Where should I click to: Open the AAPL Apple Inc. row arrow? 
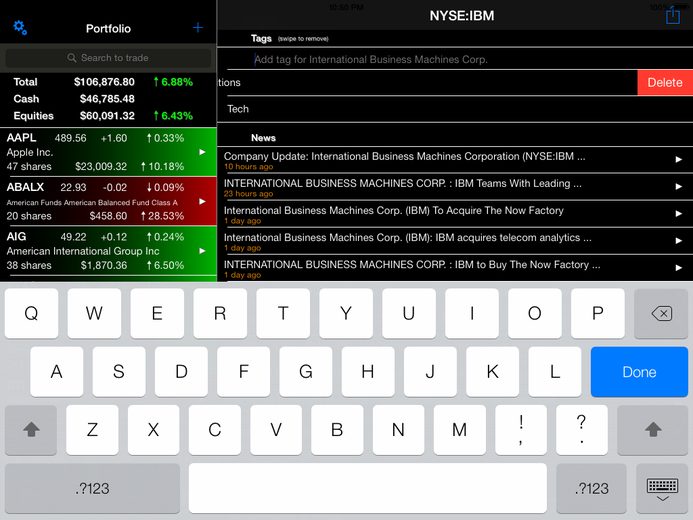[x=202, y=152]
